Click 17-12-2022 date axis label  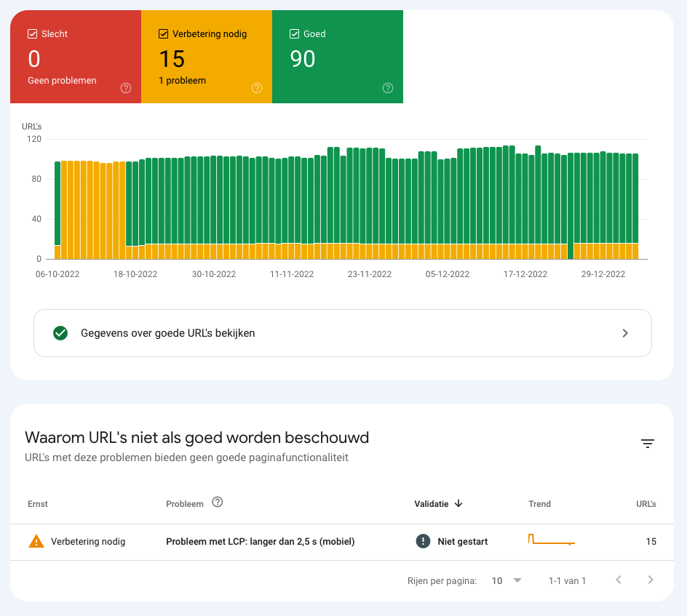pyautogui.click(x=525, y=274)
